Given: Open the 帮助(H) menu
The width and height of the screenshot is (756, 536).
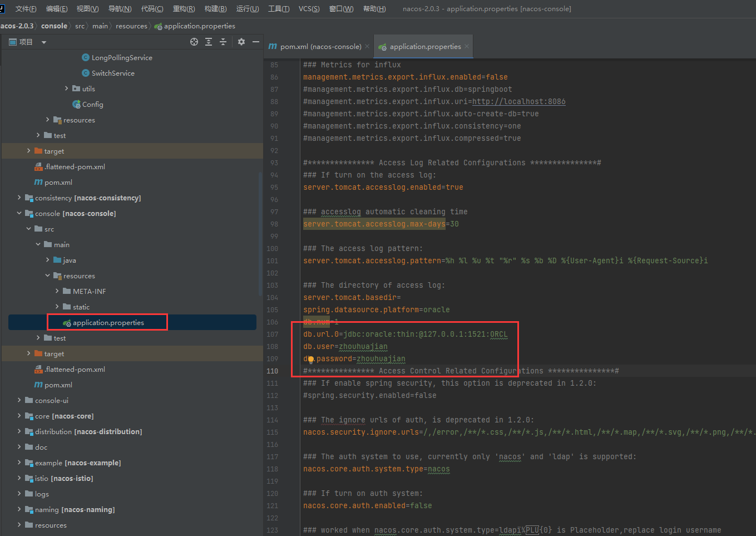Looking at the screenshot, I should click(374, 9).
